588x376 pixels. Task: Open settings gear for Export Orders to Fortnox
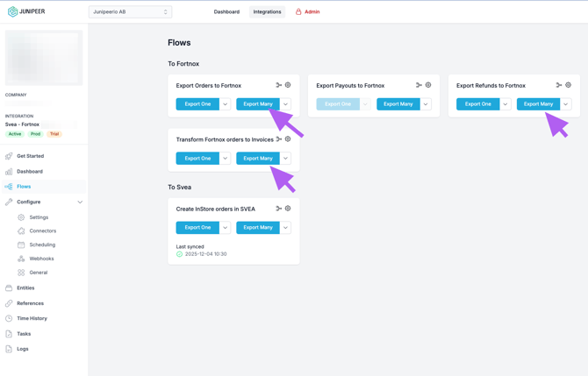click(288, 85)
